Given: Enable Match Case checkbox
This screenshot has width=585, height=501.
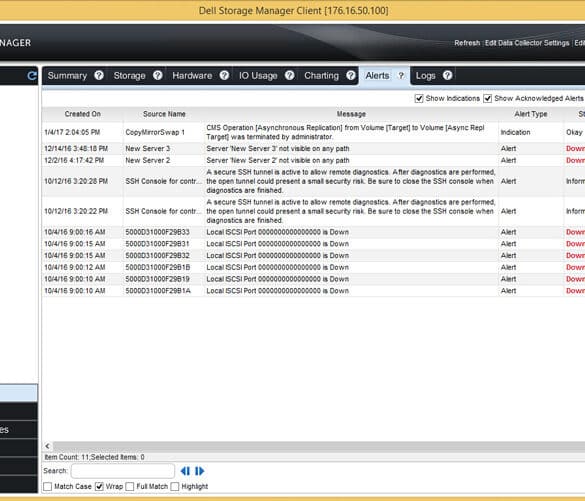Looking at the screenshot, I should 47,486.
